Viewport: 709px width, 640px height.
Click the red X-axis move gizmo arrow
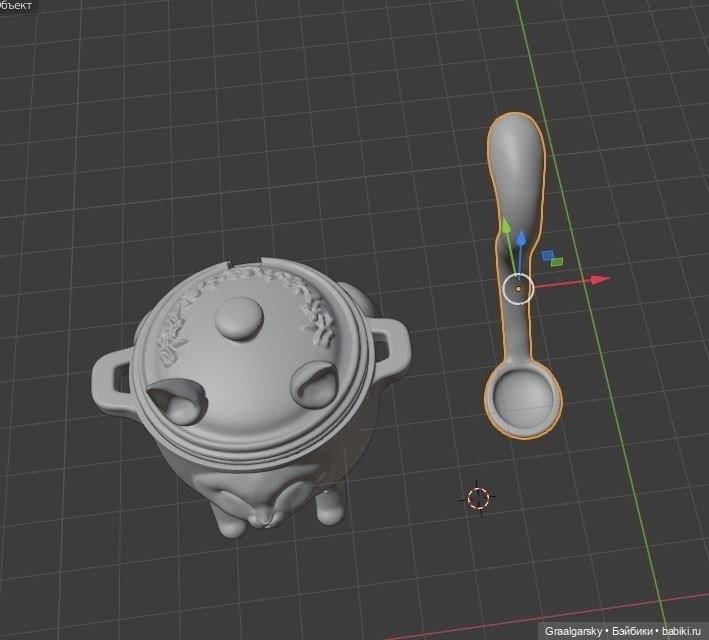click(x=600, y=280)
